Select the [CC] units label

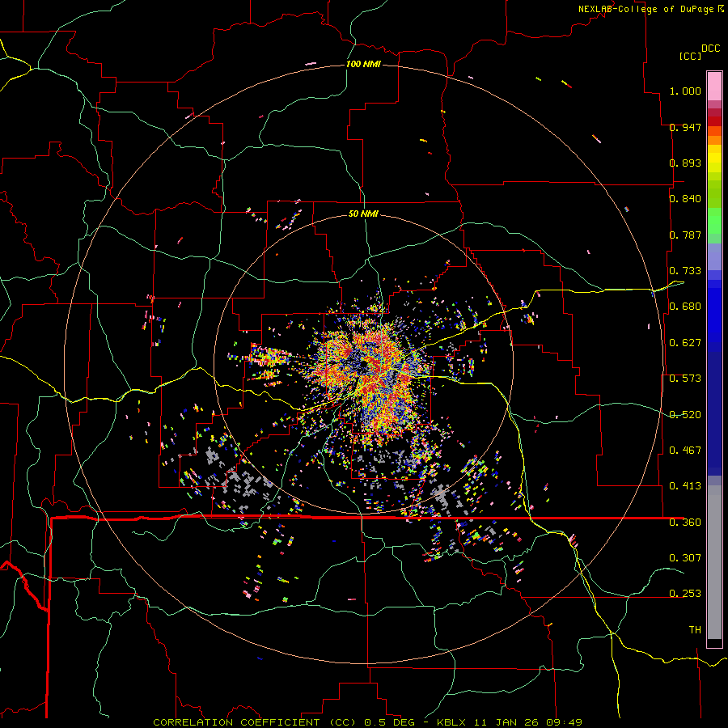[690, 56]
